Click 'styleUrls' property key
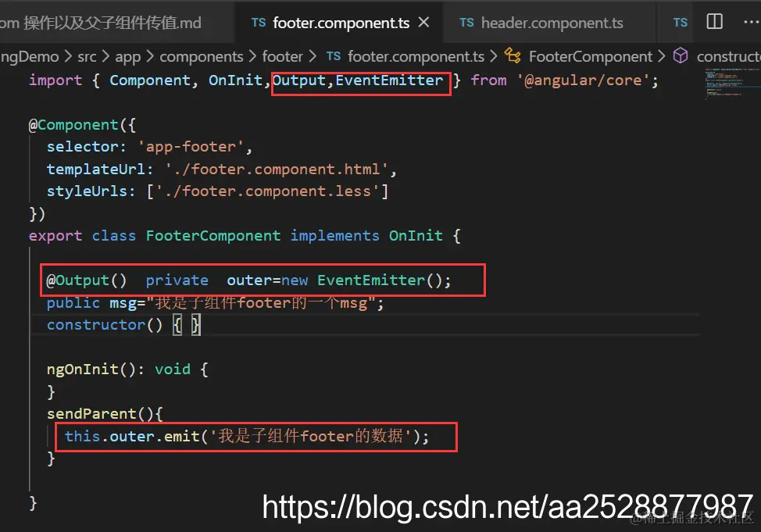This screenshot has width=761, height=532. click(x=87, y=191)
